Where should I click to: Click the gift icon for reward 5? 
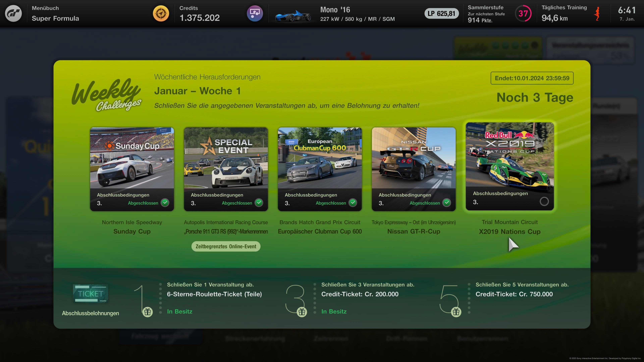[x=456, y=312]
